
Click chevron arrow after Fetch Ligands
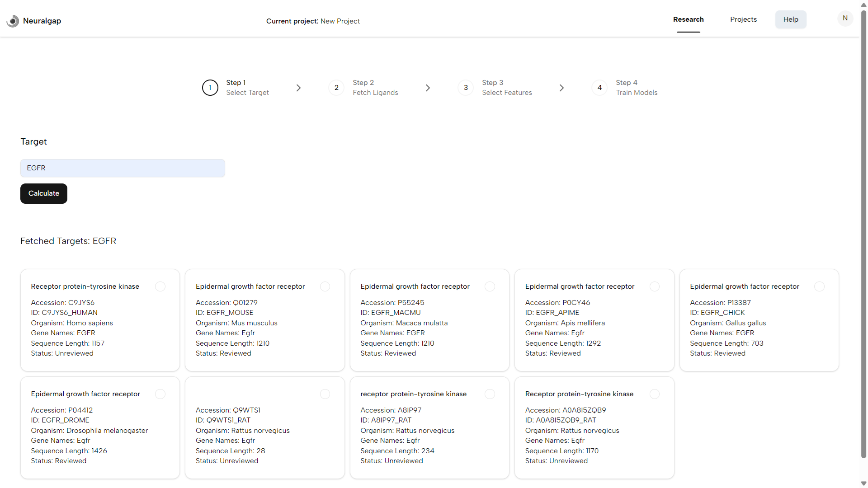tap(428, 88)
